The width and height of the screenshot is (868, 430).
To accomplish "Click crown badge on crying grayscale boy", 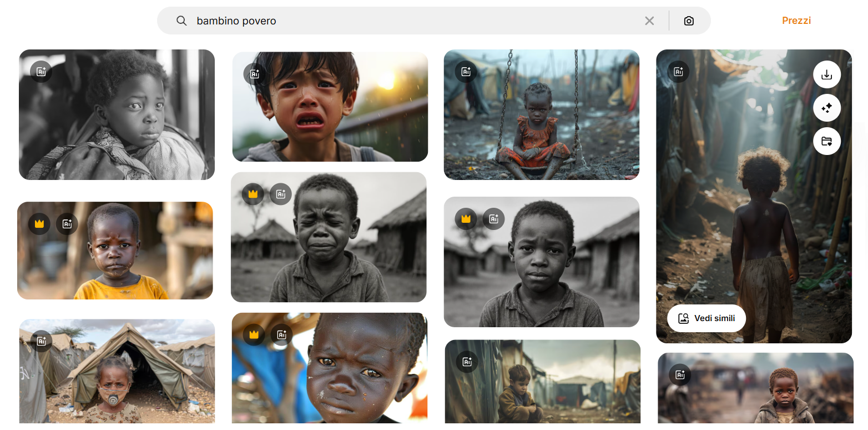I will (253, 194).
